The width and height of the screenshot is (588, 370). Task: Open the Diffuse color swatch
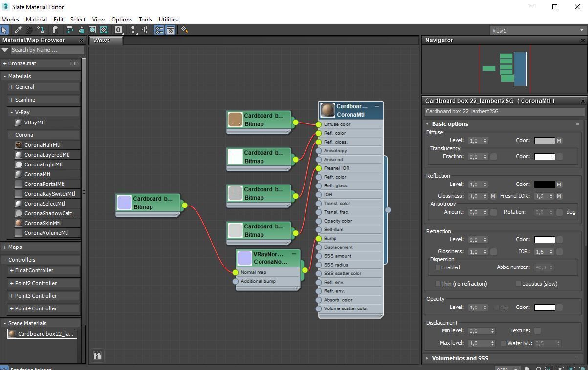point(544,141)
